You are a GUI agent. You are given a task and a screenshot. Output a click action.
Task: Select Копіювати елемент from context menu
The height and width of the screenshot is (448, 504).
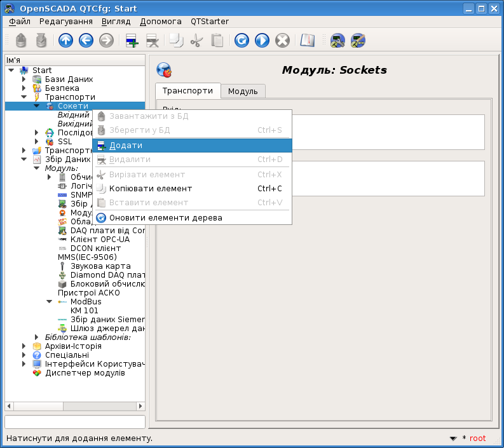(x=151, y=189)
